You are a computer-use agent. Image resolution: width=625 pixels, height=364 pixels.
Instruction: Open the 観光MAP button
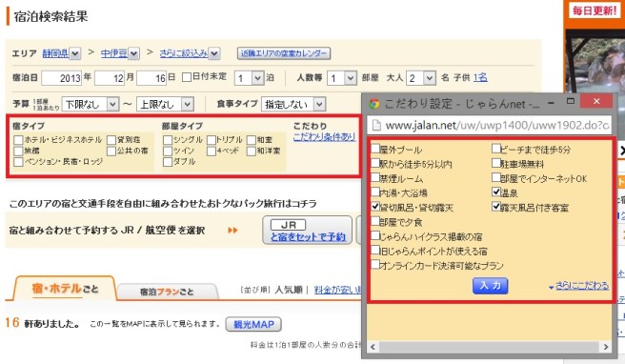(253, 324)
